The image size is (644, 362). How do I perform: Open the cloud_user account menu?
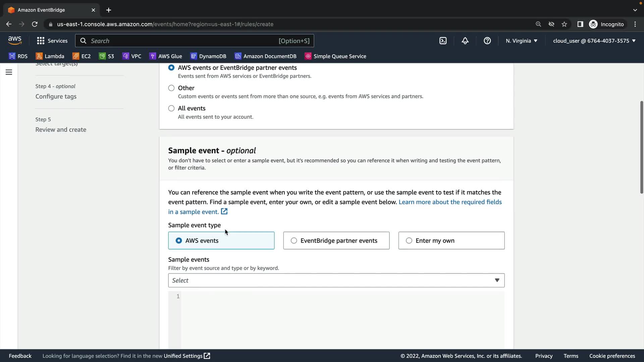[594, 41]
